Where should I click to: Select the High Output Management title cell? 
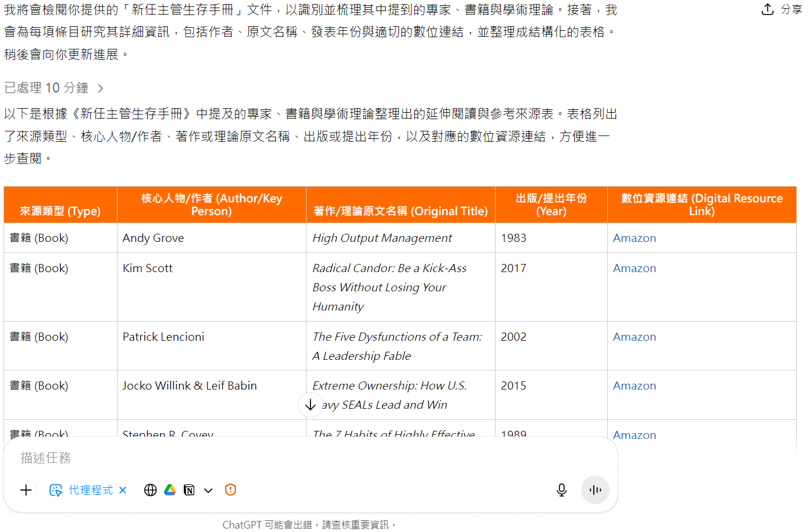tap(401, 238)
